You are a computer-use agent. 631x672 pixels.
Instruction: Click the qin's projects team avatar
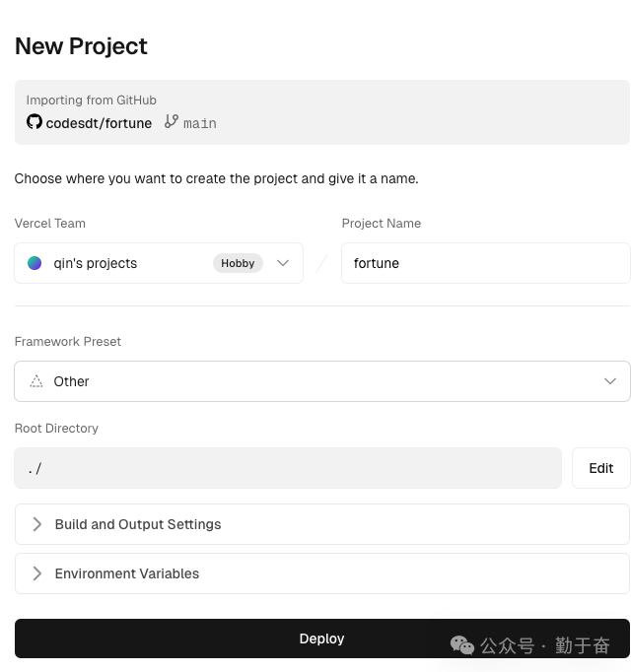35,263
